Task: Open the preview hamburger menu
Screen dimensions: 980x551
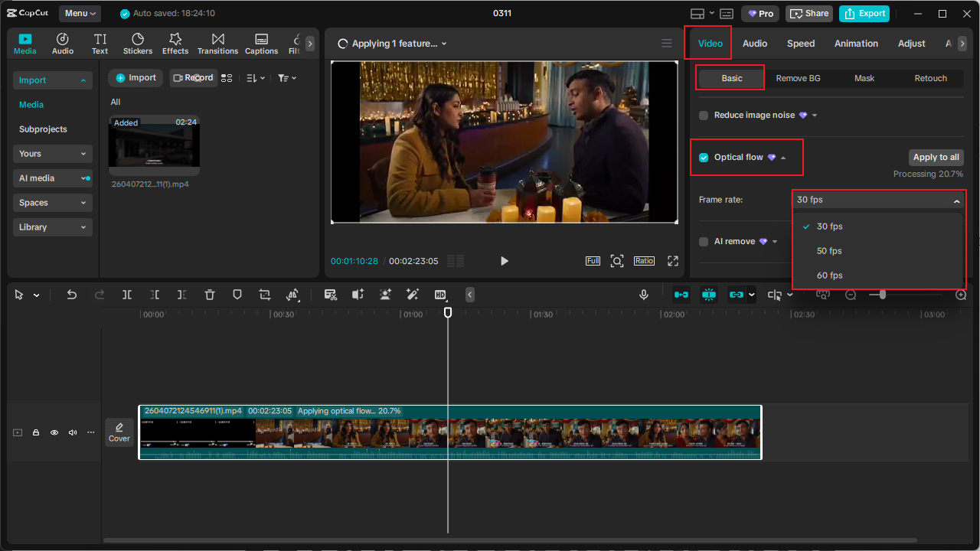Action: pos(667,44)
